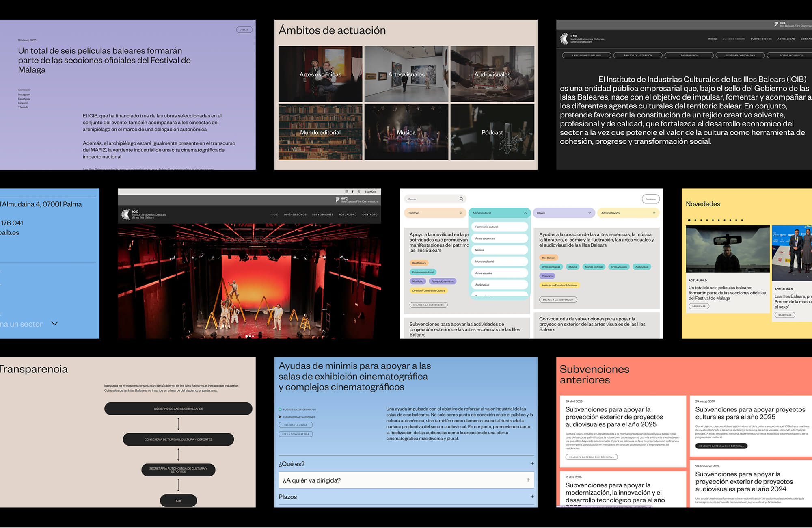Click the VUELVE button on purple article

(244, 30)
